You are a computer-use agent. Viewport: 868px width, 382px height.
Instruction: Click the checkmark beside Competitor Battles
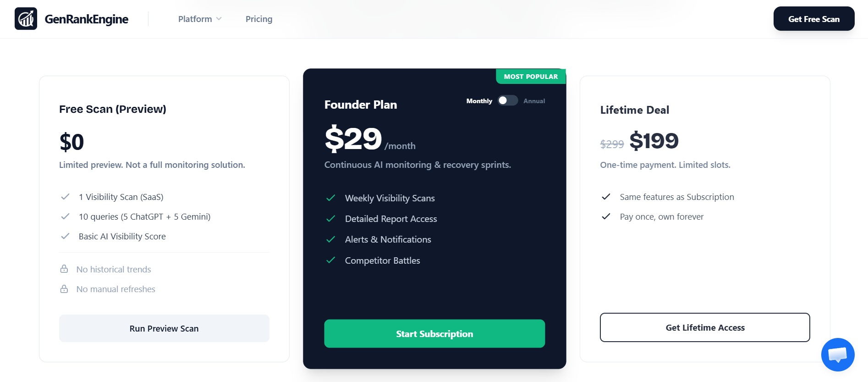331,260
